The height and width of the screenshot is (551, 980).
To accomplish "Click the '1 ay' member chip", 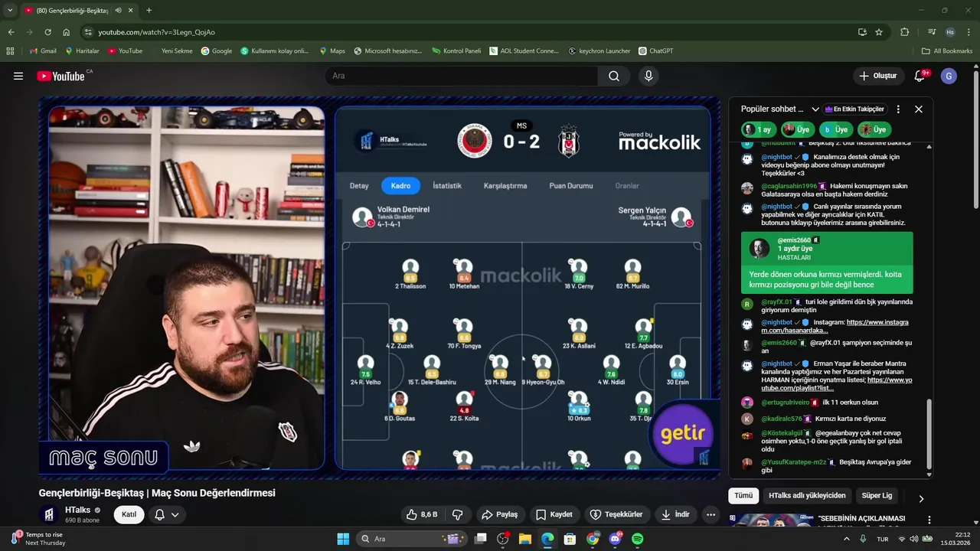I will [759, 129].
